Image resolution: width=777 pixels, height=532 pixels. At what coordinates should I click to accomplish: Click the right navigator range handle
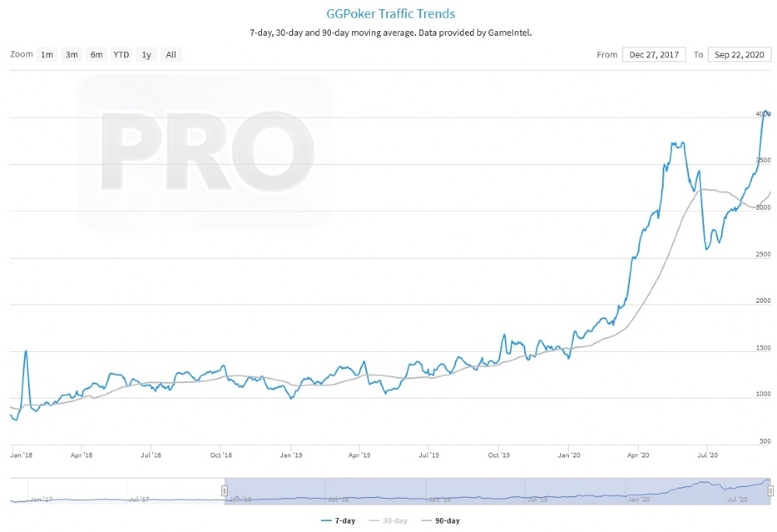tap(771, 491)
